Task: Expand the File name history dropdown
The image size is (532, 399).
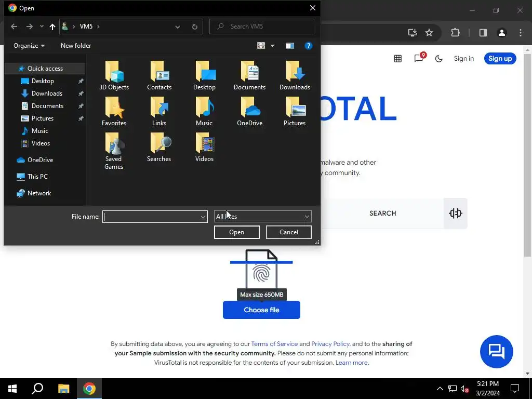Action: [203, 217]
